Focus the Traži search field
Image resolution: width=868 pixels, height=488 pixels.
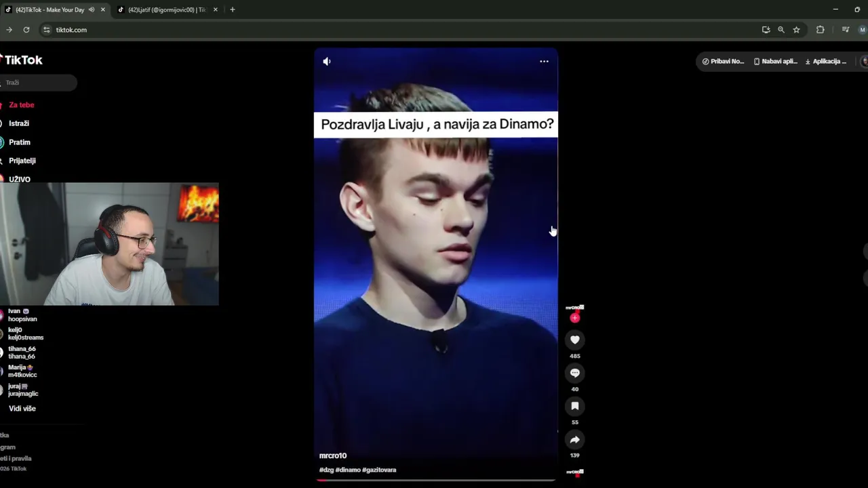pyautogui.click(x=39, y=83)
